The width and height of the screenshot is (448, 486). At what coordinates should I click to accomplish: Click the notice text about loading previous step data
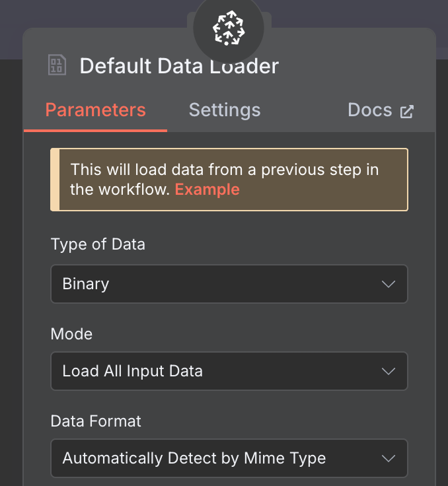(224, 180)
